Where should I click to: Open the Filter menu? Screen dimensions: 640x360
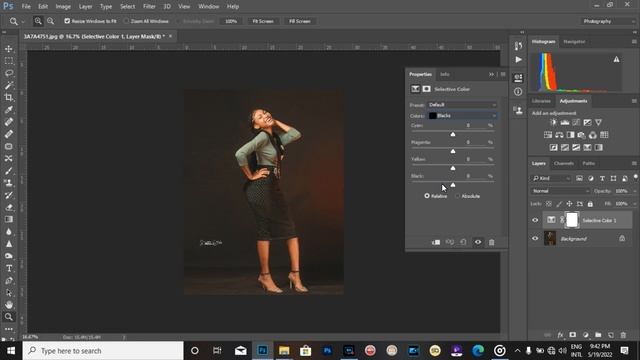tap(149, 7)
